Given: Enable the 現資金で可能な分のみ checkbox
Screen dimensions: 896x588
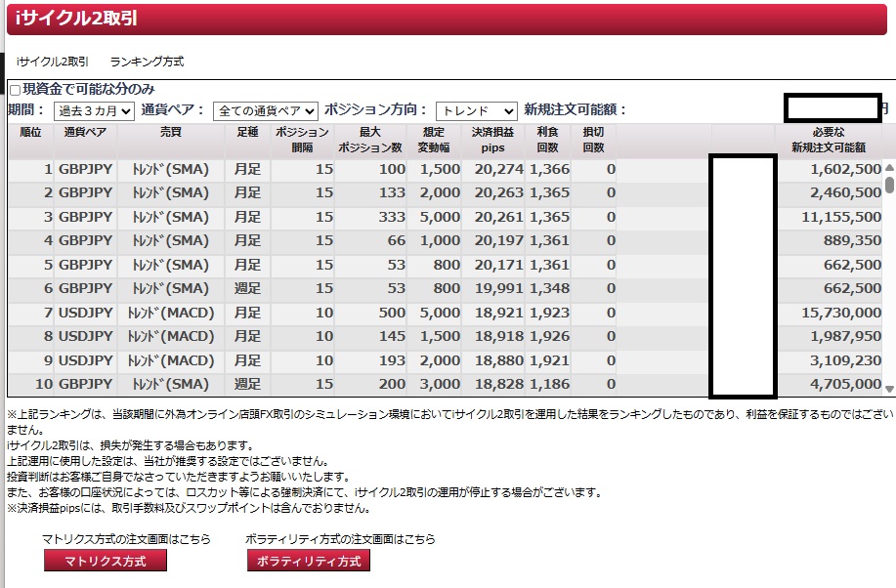Looking at the screenshot, I should click(15, 90).
